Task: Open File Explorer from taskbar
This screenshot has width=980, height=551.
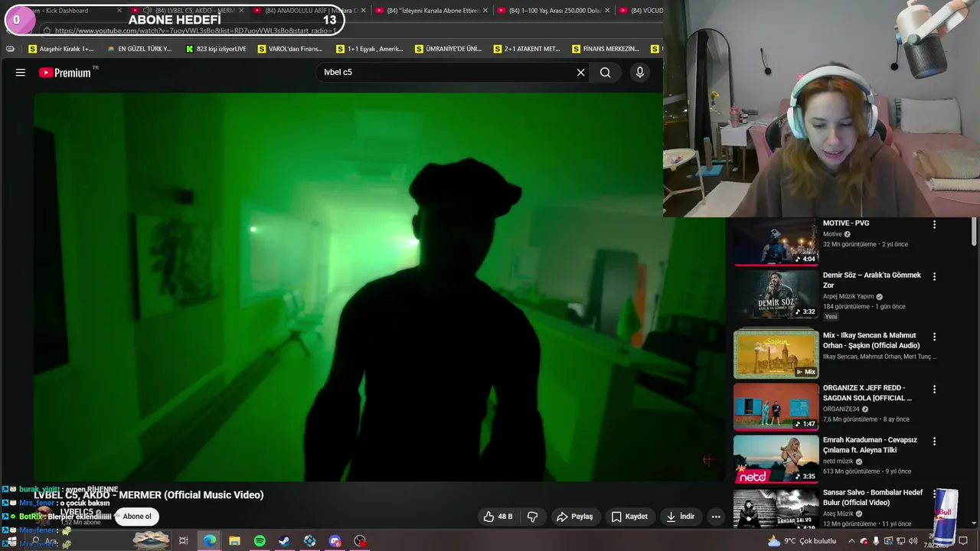Action: [234, 541]
